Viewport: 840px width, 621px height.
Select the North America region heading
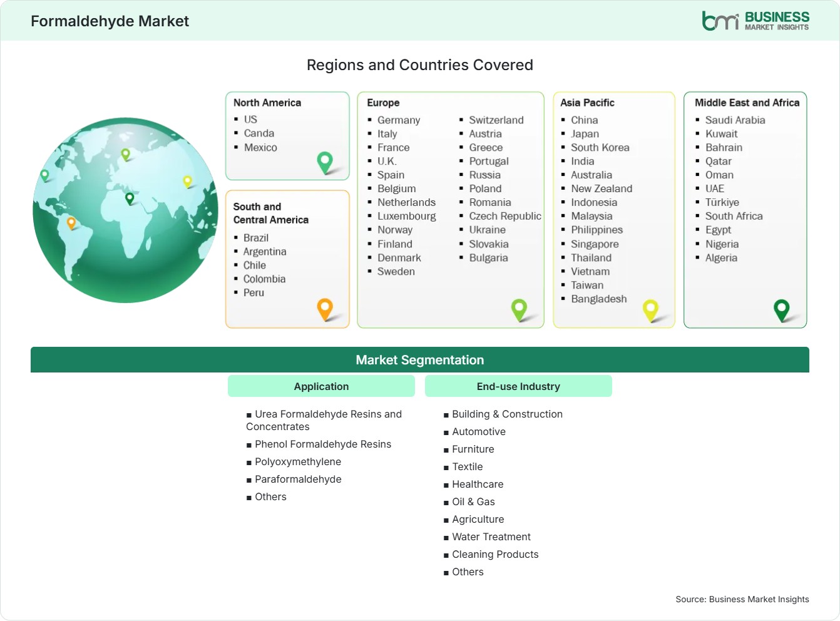tap(267, 103)
